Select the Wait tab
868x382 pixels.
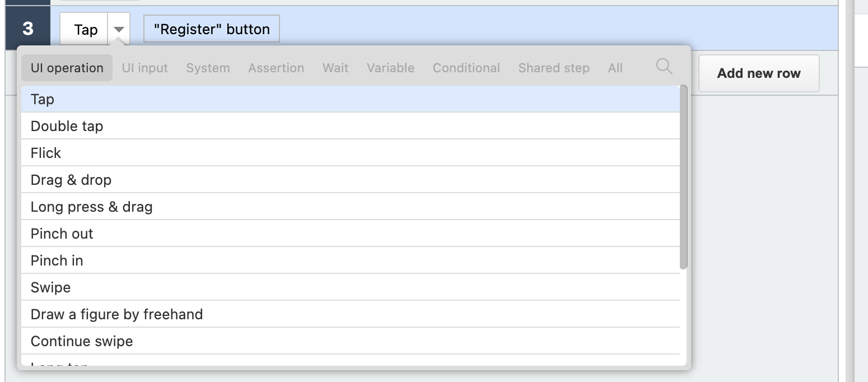335,68
